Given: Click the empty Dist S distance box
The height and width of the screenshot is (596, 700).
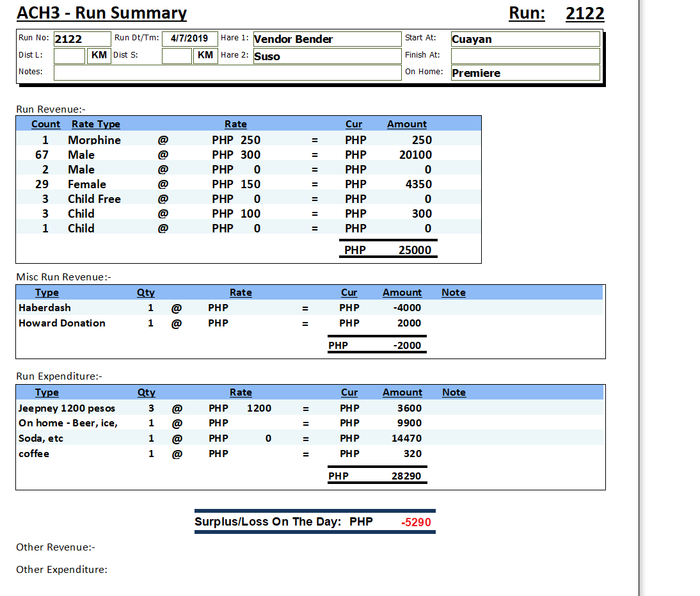Looking at the screenshot, I should [177, 56].
